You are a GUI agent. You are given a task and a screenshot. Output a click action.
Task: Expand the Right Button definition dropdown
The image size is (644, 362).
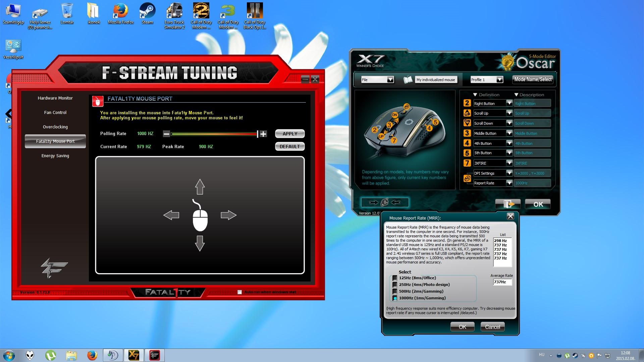click(509, 103)
